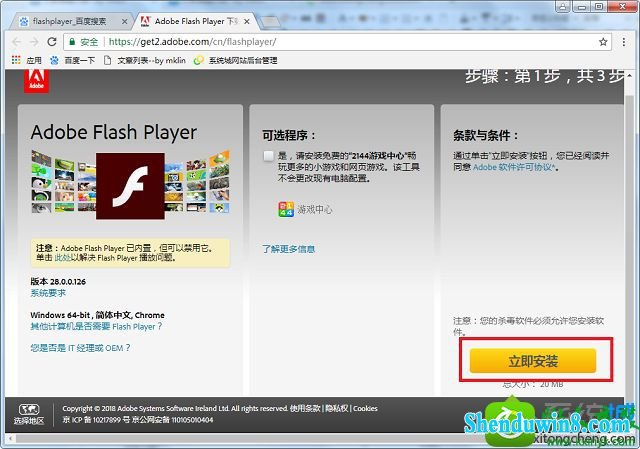Click the 可选程序 heading
Viewport: 640px width, 449px height.
click(289, 135)
